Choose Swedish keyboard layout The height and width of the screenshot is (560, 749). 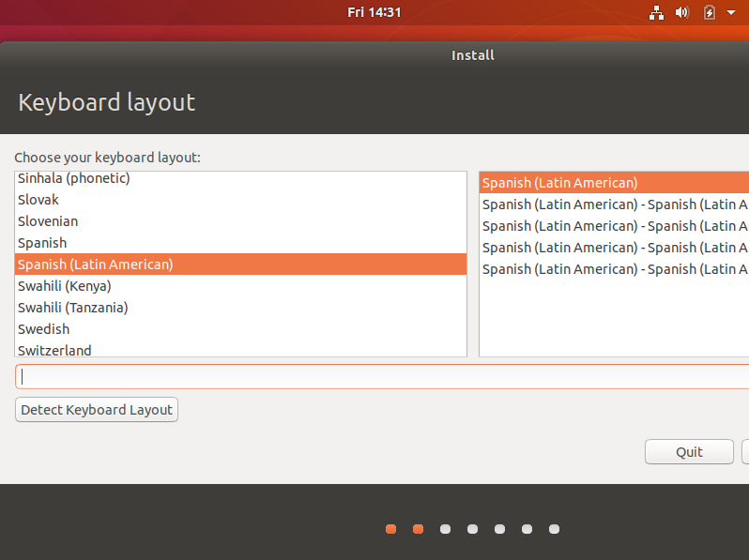tap(43, 329)
